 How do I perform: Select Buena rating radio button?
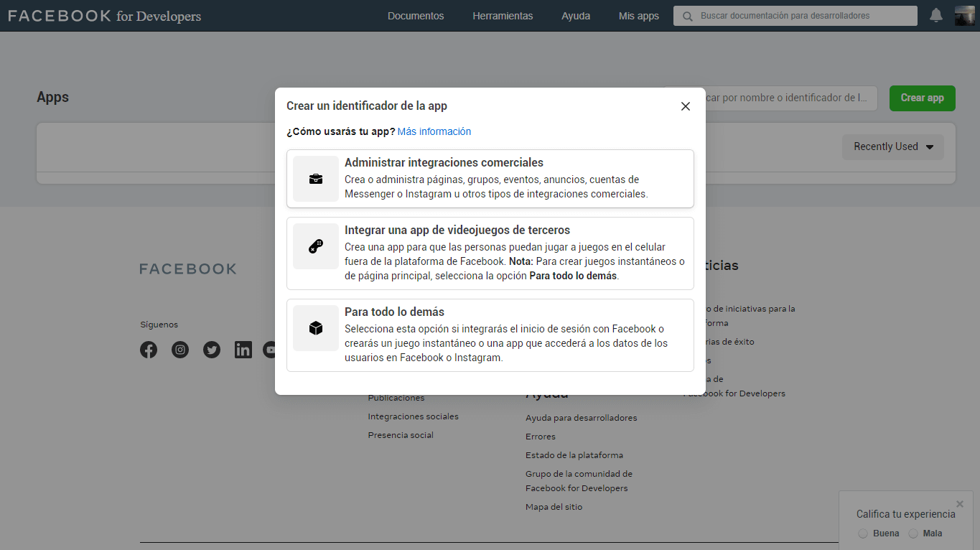click(863, 533)
